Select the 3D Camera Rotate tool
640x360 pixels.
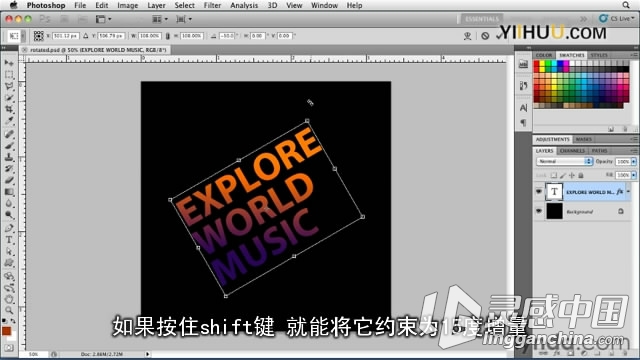9,288
